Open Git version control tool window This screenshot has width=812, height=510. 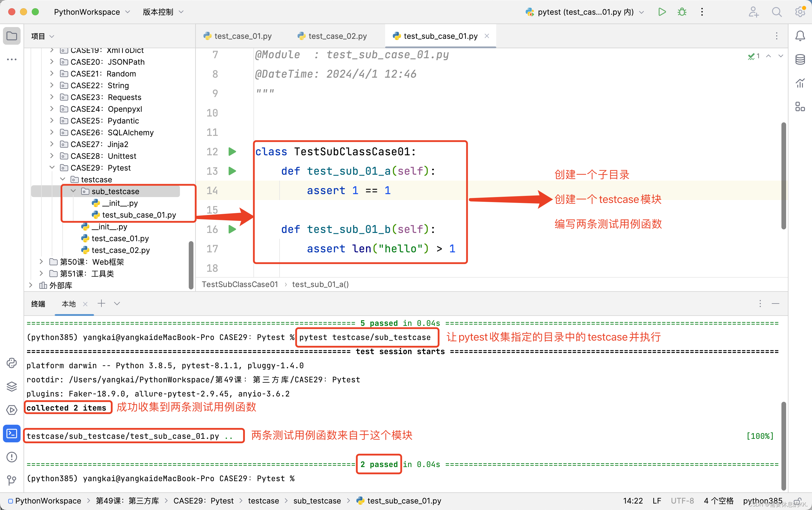pyautogui.click(x=12, y=480)
